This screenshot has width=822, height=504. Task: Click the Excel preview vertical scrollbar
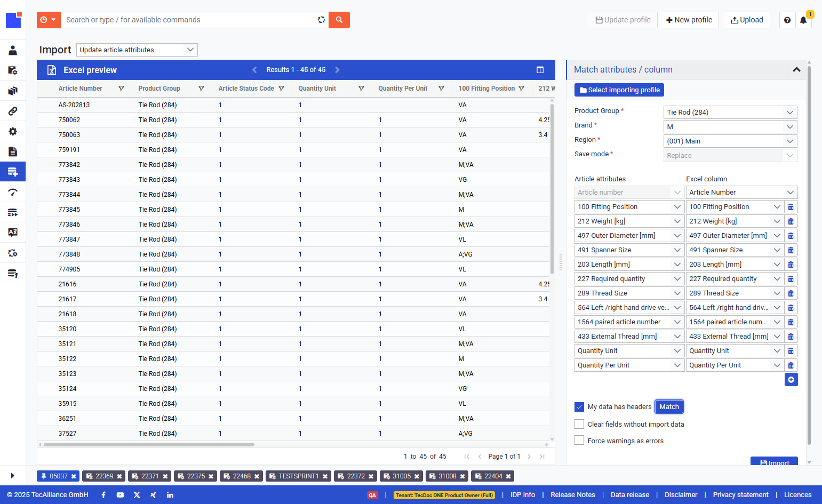coord(552,189)
